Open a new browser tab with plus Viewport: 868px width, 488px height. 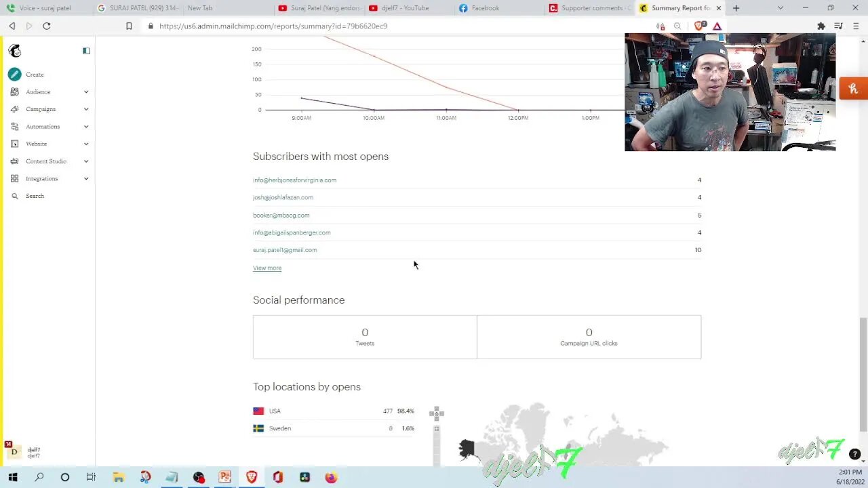pyautogui.click(x=736, y=8)
